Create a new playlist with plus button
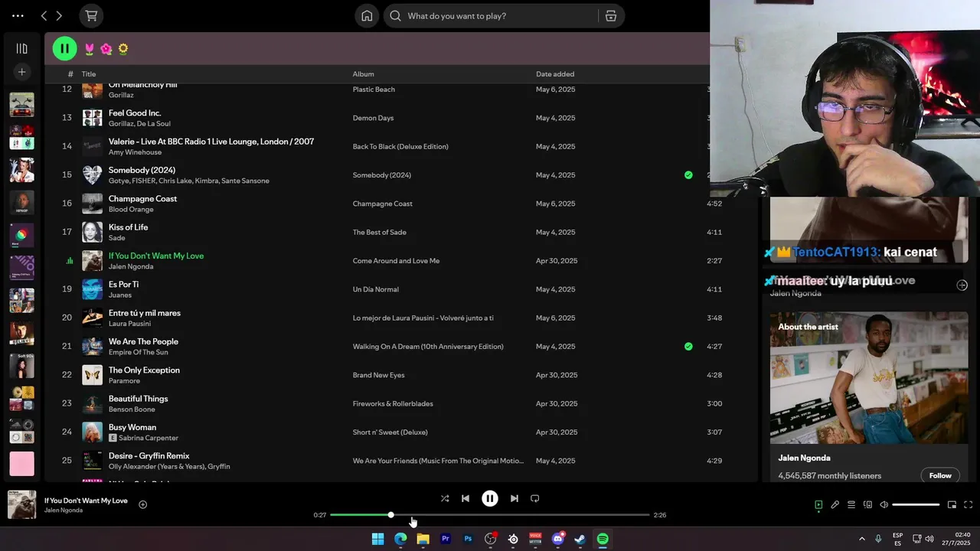980x551 pixels. coord(21,72)
